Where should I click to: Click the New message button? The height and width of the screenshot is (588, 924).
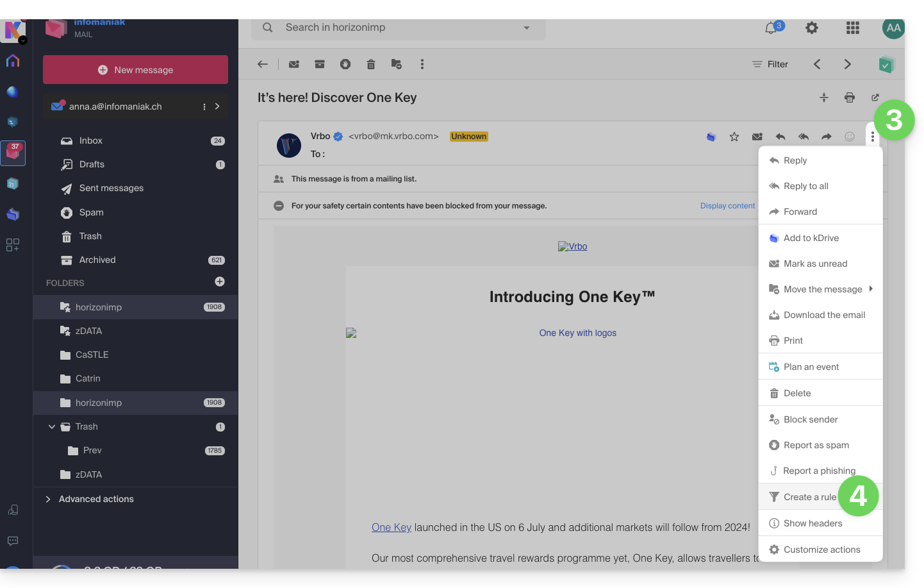[x=135, y=70]
